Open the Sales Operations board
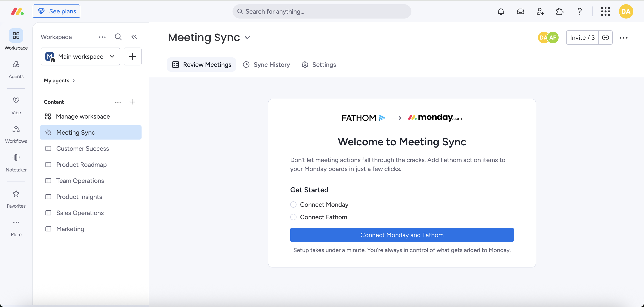644x307 pixels. click(x=91, y=213)
